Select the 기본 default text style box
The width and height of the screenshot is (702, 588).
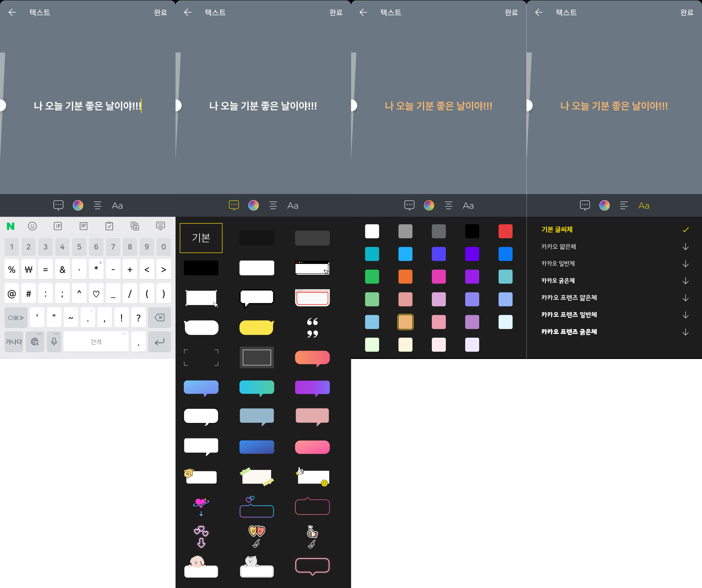[201, 238]
